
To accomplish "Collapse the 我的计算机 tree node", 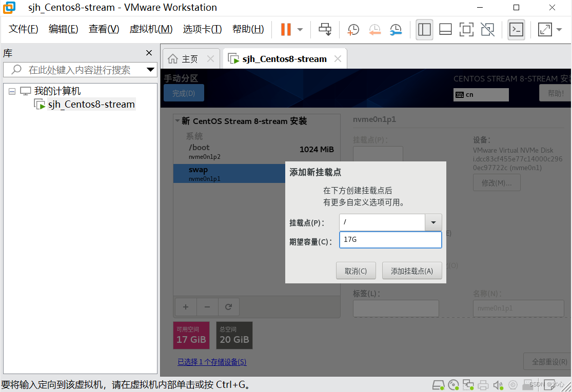I will click(x=12, y=91).
